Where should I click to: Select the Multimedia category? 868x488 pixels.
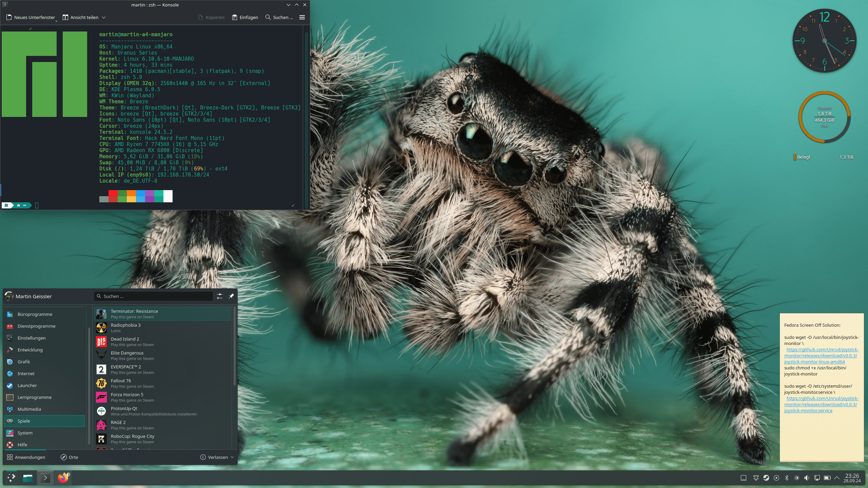pos(44,409)
